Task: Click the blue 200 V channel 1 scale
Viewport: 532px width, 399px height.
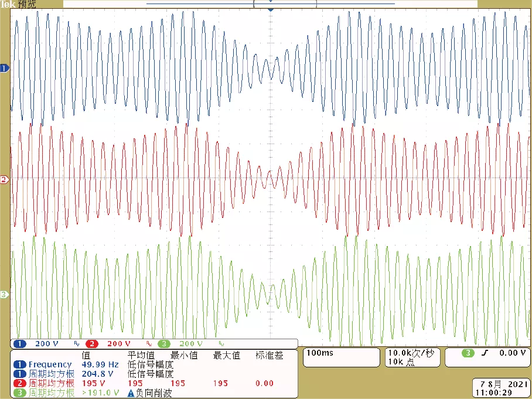Action: click(47, 344)
